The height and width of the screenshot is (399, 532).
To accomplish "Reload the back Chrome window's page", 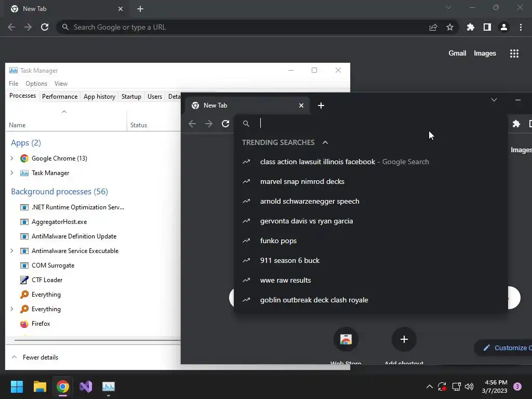I will coord(45,27).
